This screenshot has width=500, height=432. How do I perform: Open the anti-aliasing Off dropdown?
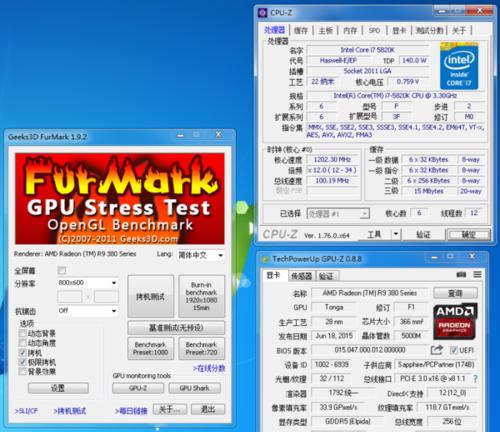88,311
